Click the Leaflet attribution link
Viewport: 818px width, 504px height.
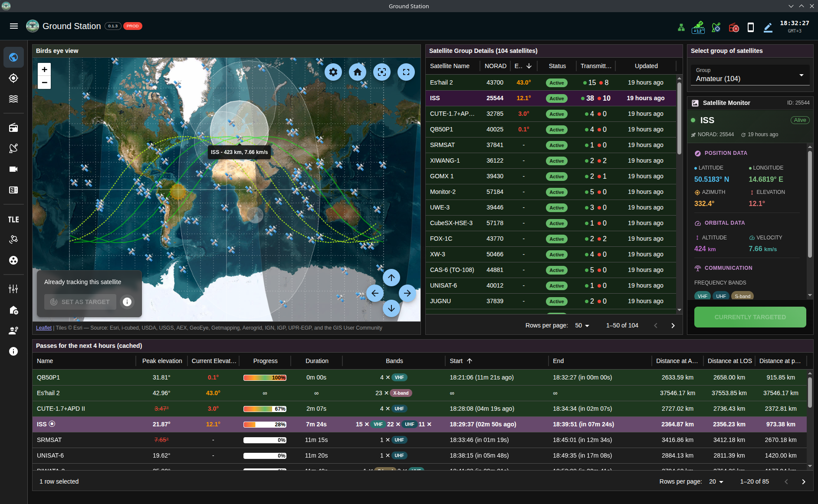[x=43, y=328]
